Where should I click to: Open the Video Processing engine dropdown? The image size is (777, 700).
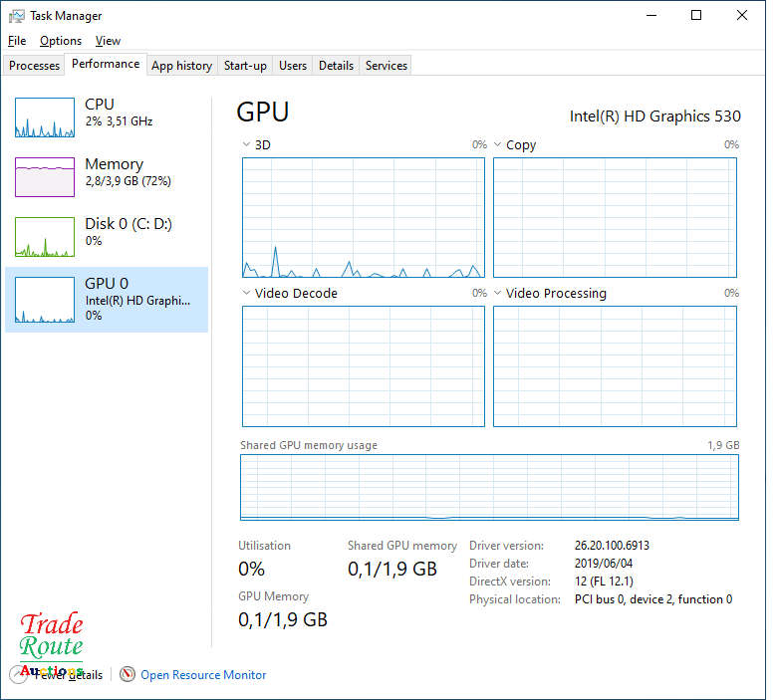(497, 293)
